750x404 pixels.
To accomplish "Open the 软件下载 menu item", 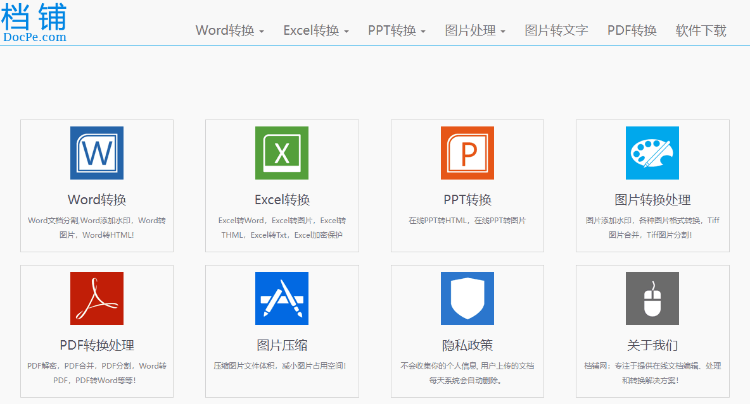I will point(701,31).
